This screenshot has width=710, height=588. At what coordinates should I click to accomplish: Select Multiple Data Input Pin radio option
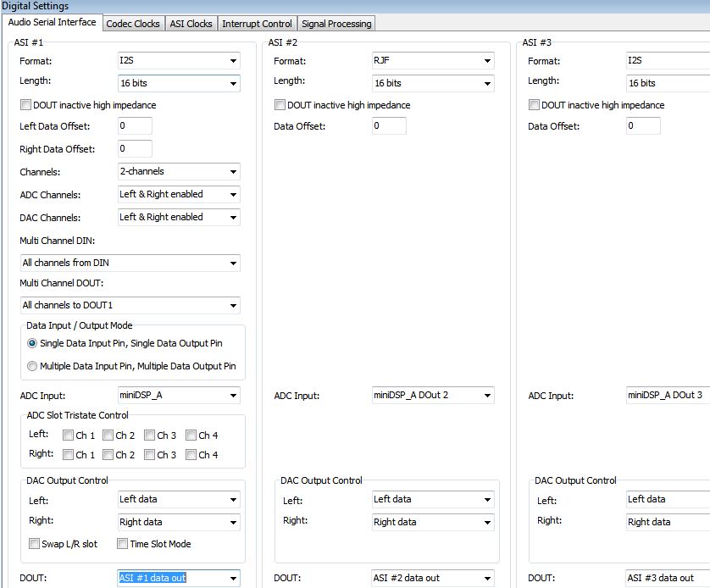point(32,366)
